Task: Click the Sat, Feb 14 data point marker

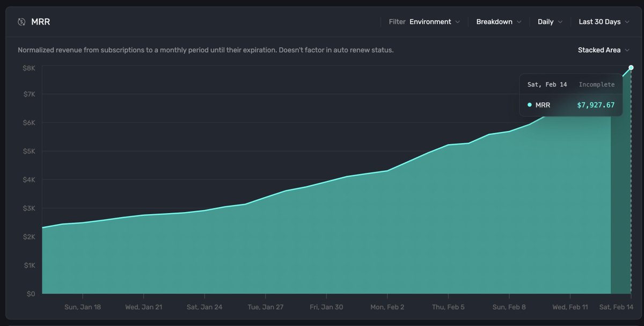Action: 631,68
